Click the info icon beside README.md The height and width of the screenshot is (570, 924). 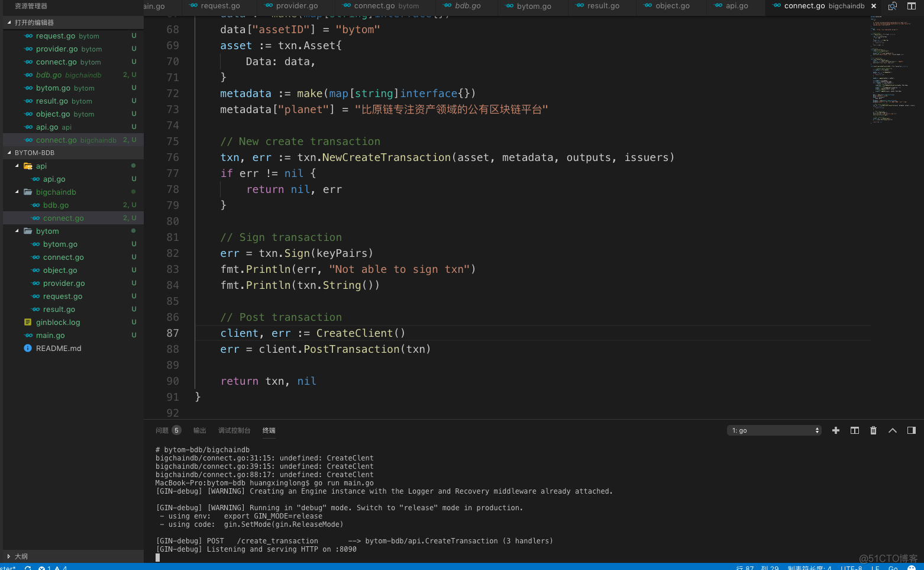tap(28, 349)
